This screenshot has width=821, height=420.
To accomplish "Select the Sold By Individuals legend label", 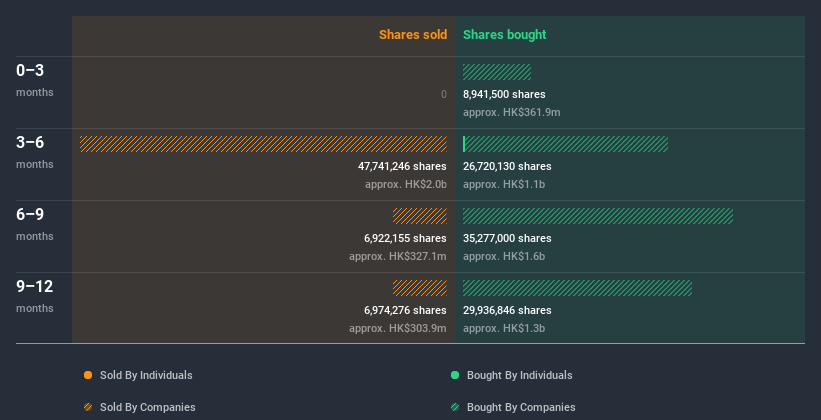I will 146,375.
